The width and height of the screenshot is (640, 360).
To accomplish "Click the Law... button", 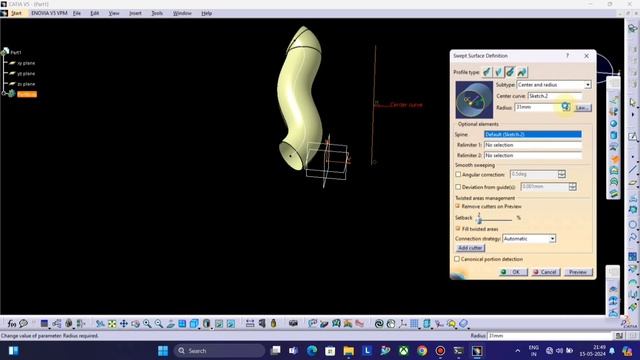I will click(x=582, y=108).
